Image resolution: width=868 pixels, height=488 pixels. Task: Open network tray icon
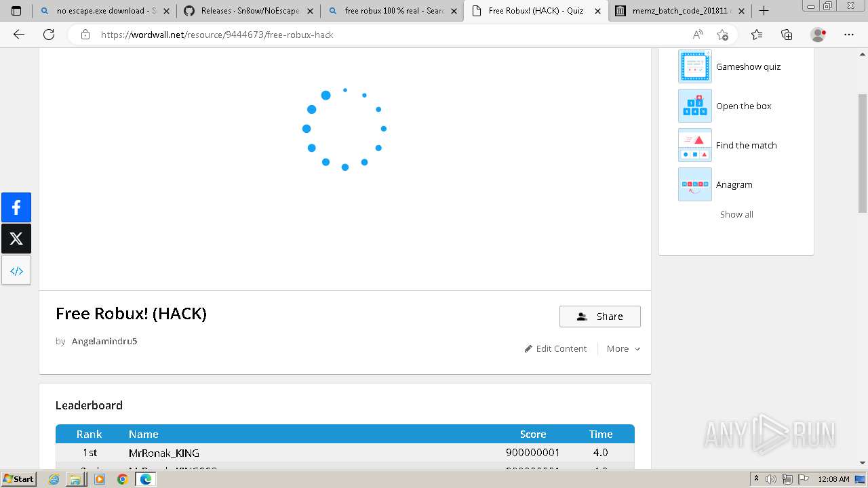click(x=787, y=479)
